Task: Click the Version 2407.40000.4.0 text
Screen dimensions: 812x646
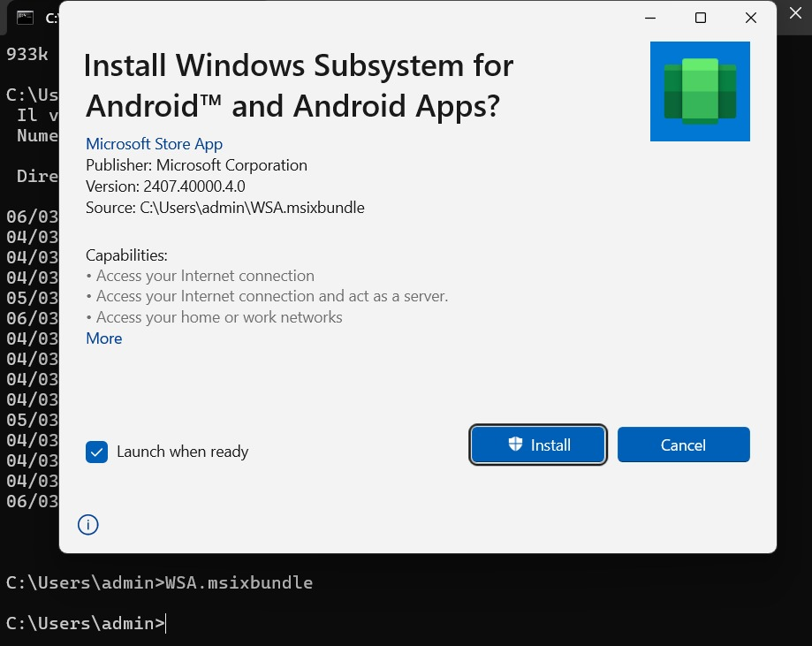Action: [164, 186]
